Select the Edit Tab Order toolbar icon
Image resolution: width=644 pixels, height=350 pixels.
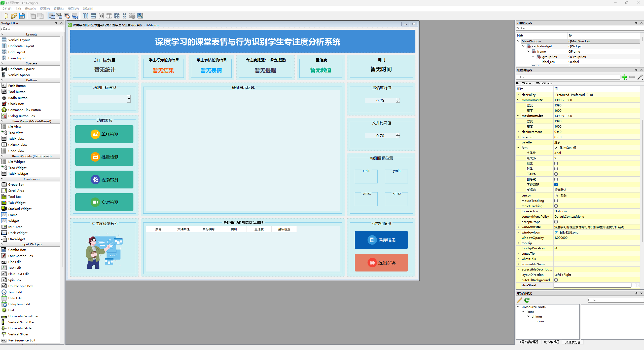click(75, 16)
